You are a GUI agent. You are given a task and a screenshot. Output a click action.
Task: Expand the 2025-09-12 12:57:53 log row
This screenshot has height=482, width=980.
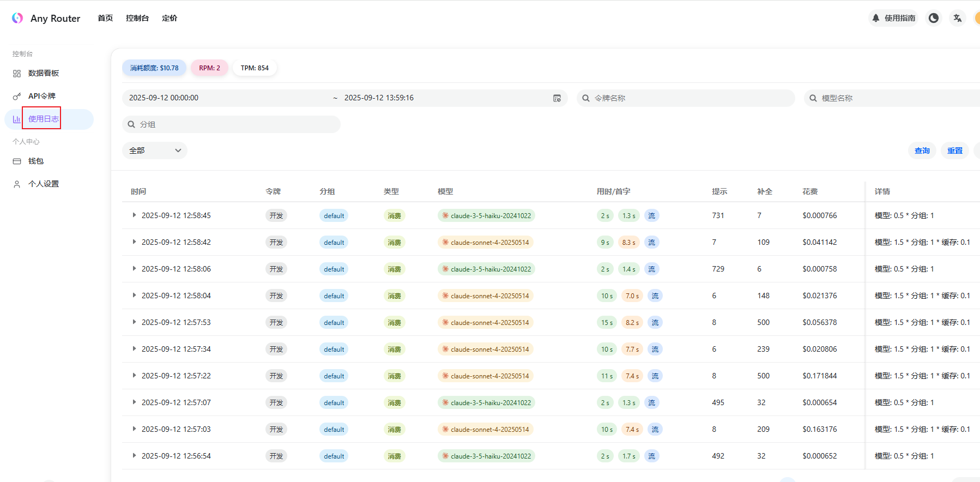[134, 322]
